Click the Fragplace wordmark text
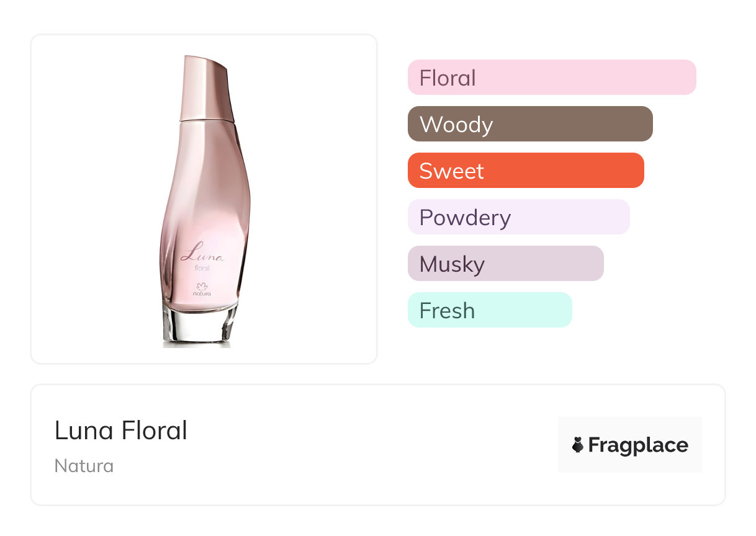 click(638, 445)
